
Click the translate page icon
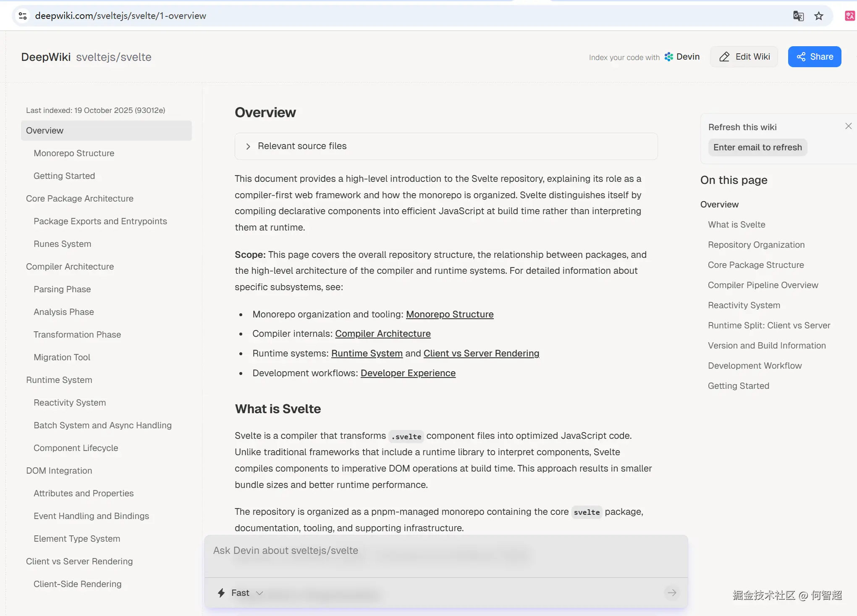click(x=798, y=16)
